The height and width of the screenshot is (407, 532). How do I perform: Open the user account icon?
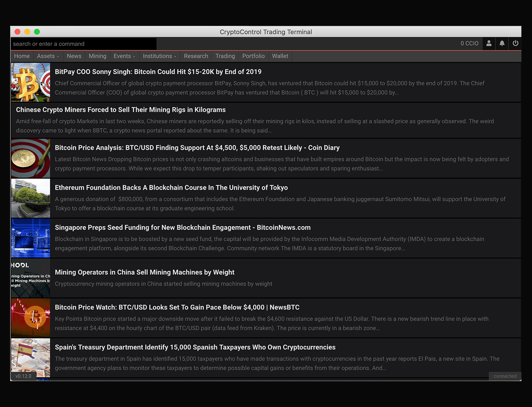point(489,43)
